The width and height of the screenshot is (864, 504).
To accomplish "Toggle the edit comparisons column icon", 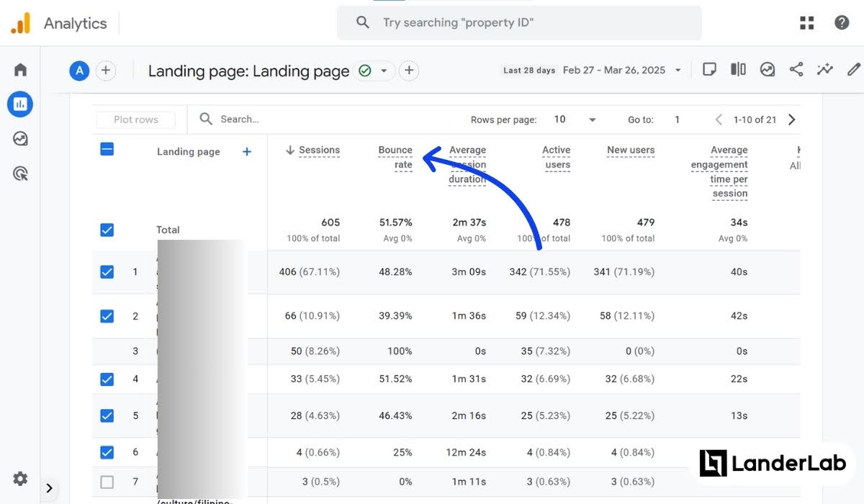I will [738, 70].
